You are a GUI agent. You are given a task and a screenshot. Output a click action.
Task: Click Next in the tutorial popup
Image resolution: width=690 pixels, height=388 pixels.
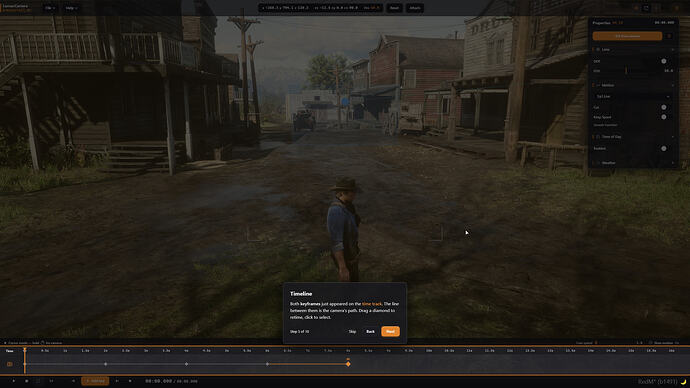pos(390,331)
